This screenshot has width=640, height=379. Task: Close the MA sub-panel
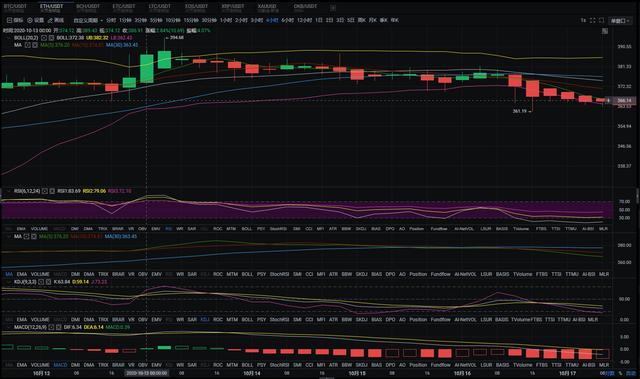[34, 237]
